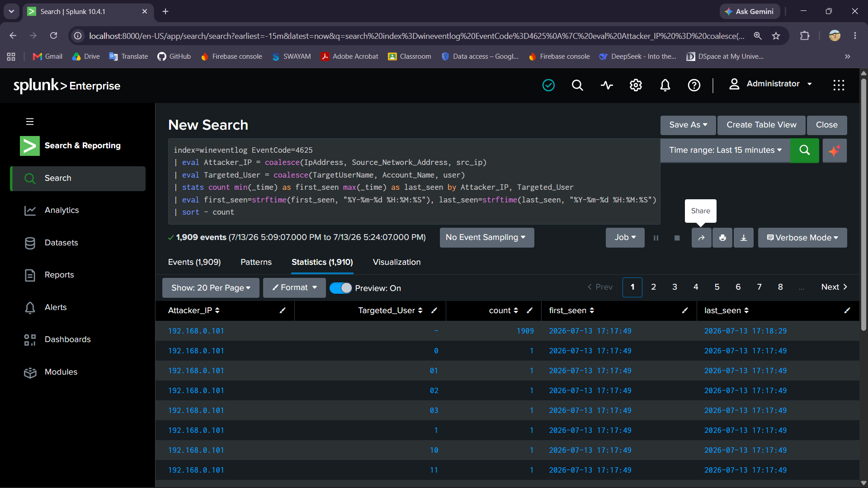
Task: Click inside the search query editor
Action: point(414,181)
